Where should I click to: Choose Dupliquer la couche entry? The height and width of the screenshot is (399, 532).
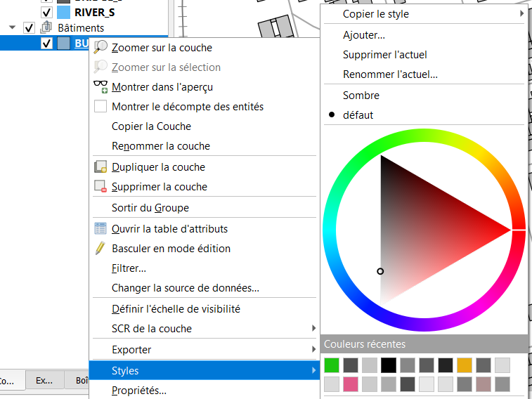205,166
